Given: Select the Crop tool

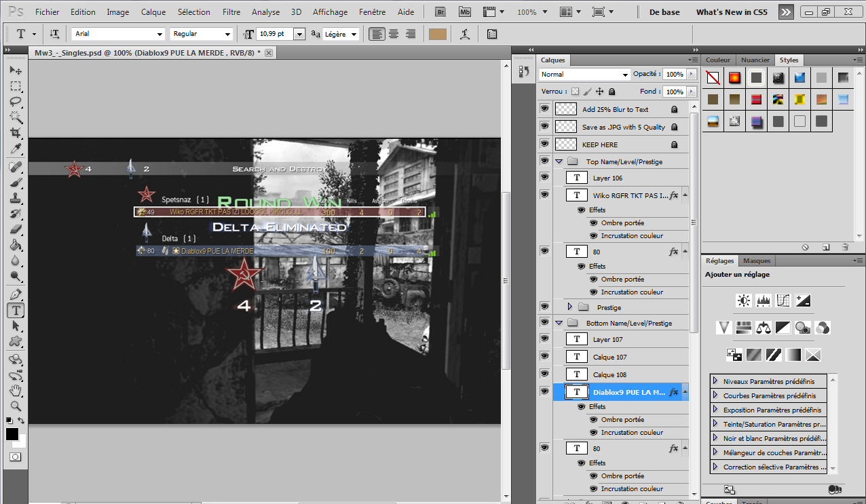Looking at the screenshot, I should pos(15,134).
